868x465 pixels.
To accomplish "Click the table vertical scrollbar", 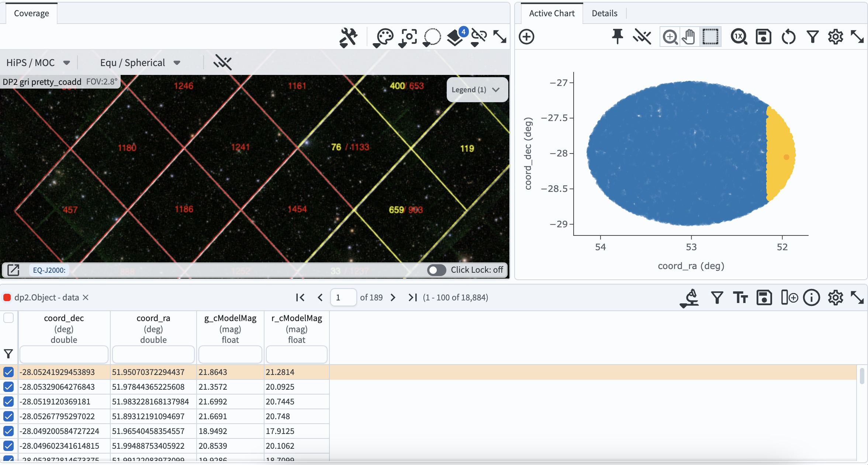I will 862,376.
